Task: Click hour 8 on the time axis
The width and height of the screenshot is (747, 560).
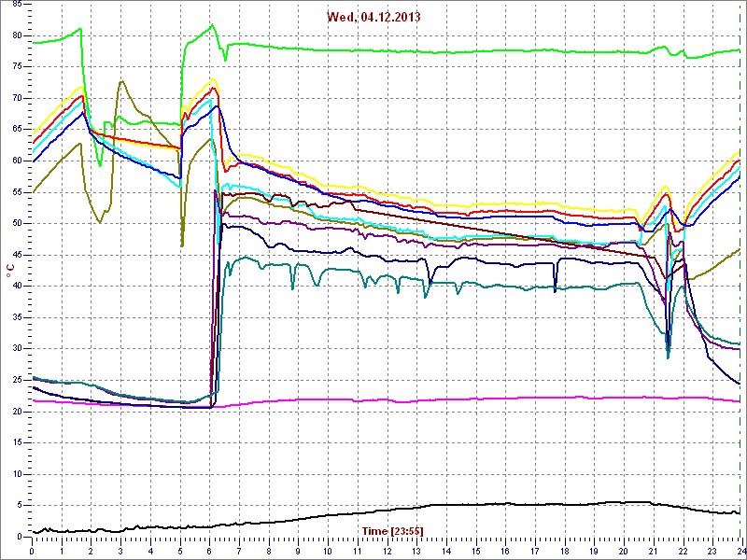Action: point(269,551)
